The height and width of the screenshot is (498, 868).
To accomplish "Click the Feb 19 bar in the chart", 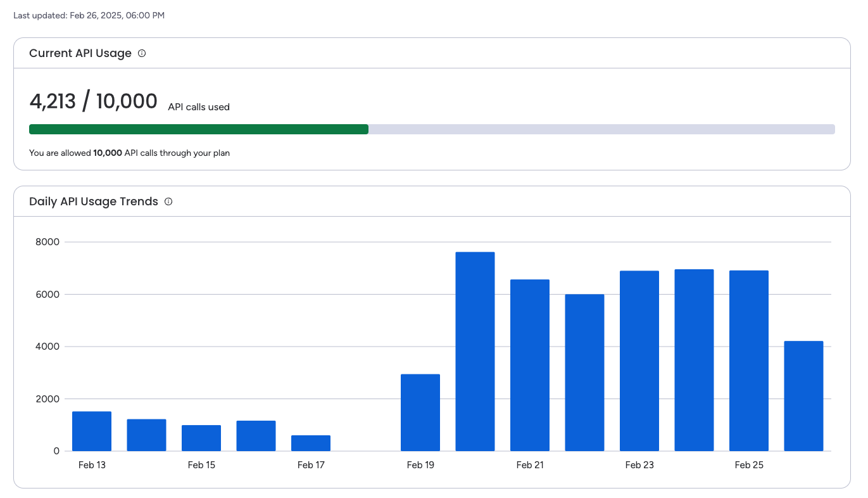I will click(420, 412).
